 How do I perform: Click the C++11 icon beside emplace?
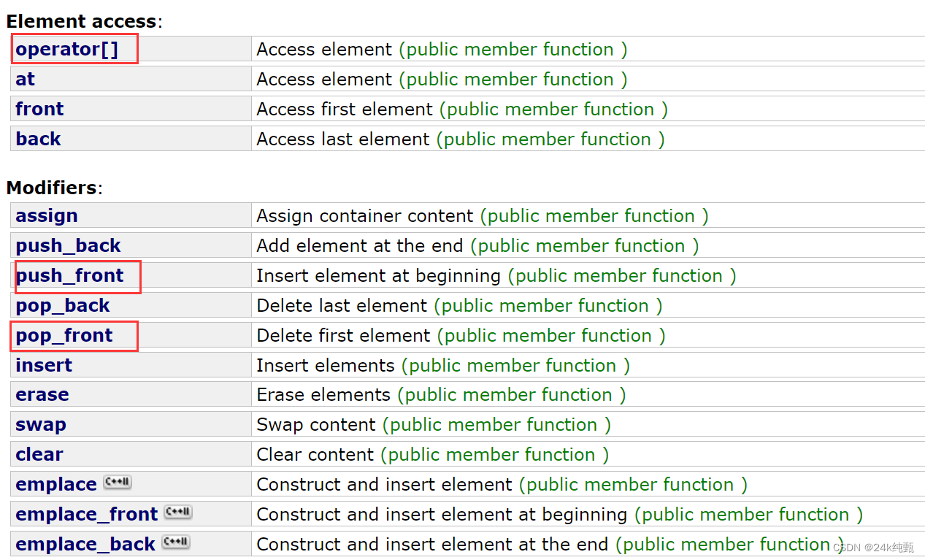click(x=118, y=483)
